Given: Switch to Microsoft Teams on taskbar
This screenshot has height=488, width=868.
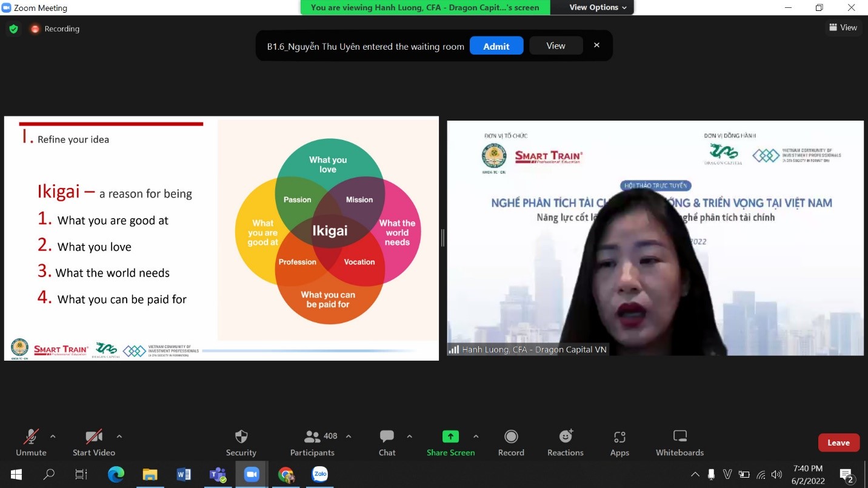Looking at the screenshot, I should tap(218, 475).
